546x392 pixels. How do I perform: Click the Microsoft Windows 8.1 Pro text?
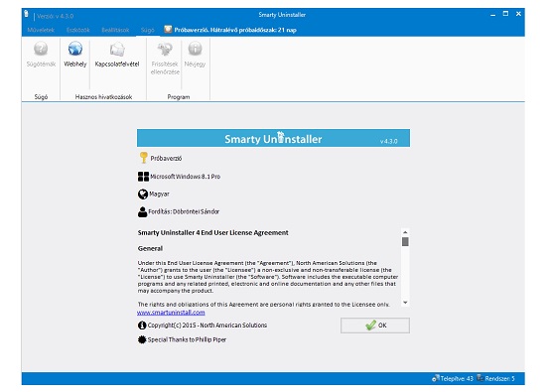186,177
